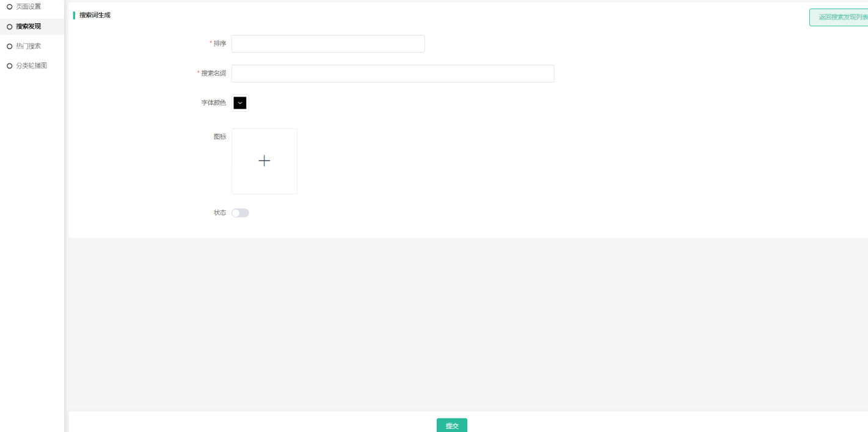Click the dashed 图标 upload box

pyautogui.click(x=264, y=161)
